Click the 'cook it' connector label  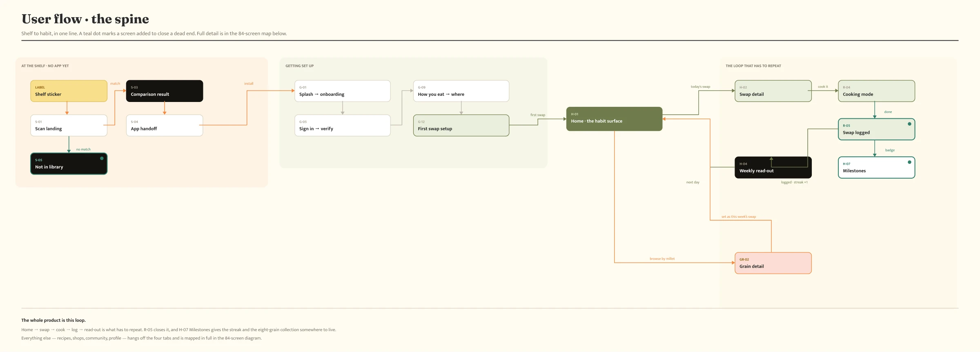click(823, 87)
